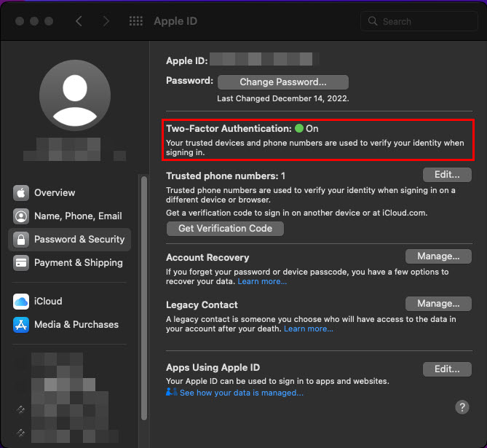Show all preferences grid icon
Screen dimensions: 487x448
tap(135, 21)
